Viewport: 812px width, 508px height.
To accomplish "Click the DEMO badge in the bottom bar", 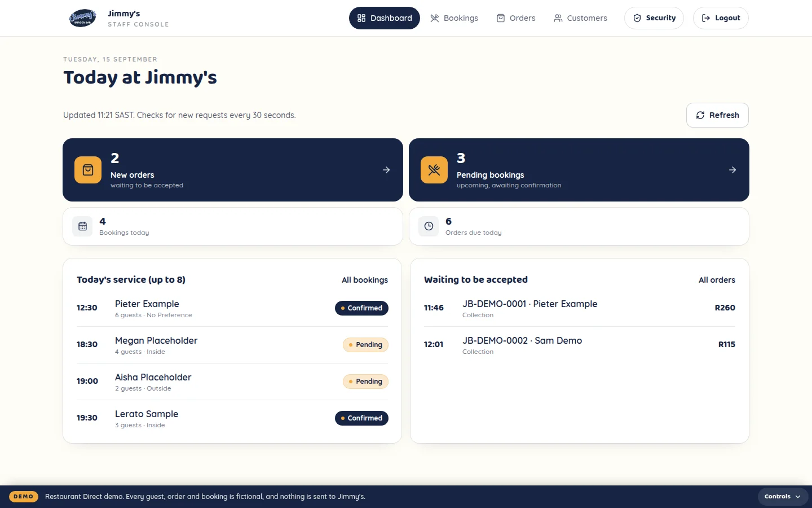I will [24, 497].
